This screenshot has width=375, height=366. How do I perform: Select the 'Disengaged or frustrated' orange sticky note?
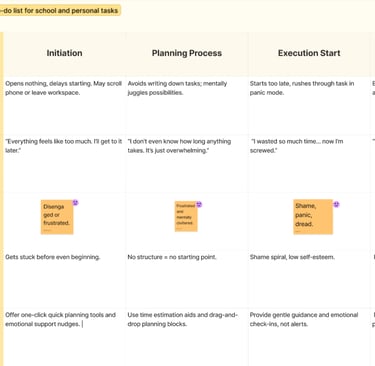[57, 217]
